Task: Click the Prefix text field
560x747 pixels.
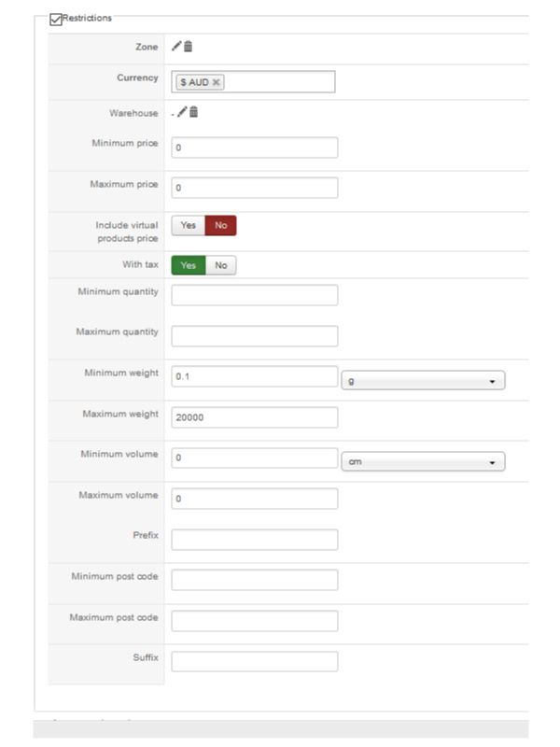Action: click(x=254, y=539)
